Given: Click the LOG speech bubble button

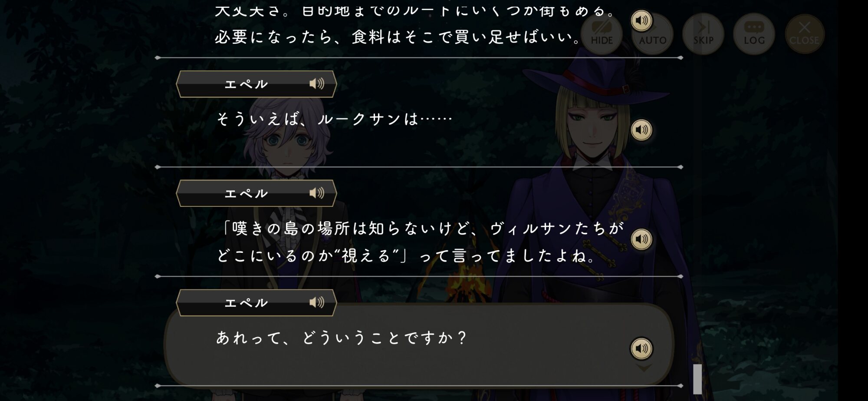Looking at the screenshot, I should click(x=754, y=34).
